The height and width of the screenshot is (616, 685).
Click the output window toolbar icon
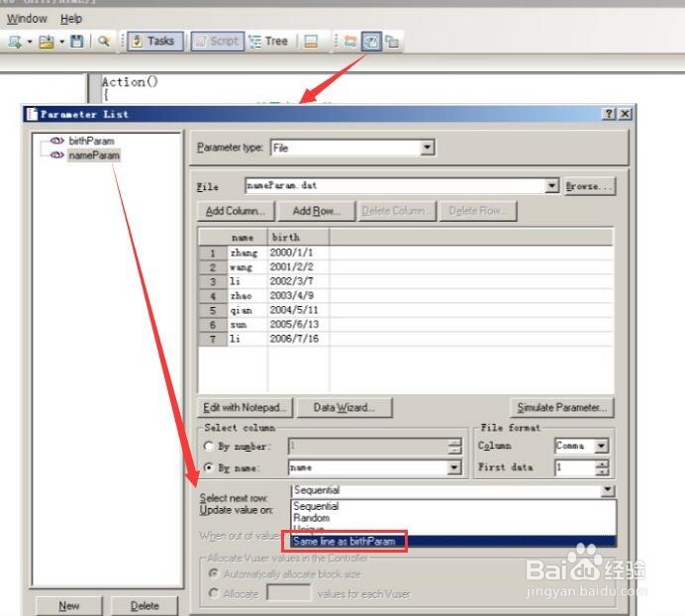tap(311, 42)
